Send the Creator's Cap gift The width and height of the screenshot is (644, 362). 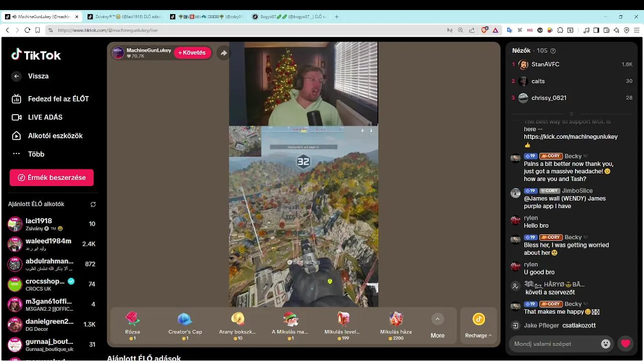[x=185, y=325]
